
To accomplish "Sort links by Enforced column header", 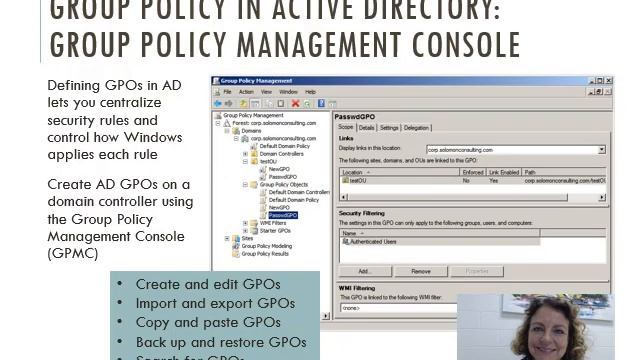I will (473, 172).
